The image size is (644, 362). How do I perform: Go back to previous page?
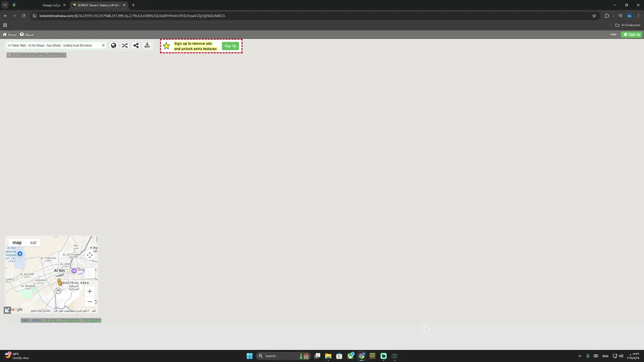6,16
